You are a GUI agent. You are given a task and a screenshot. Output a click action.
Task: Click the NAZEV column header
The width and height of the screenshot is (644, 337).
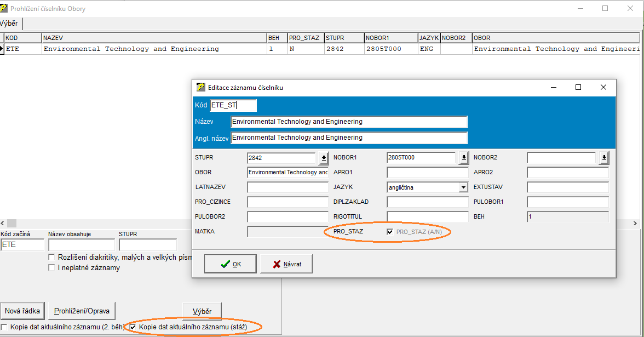click(x=153, y=38)
